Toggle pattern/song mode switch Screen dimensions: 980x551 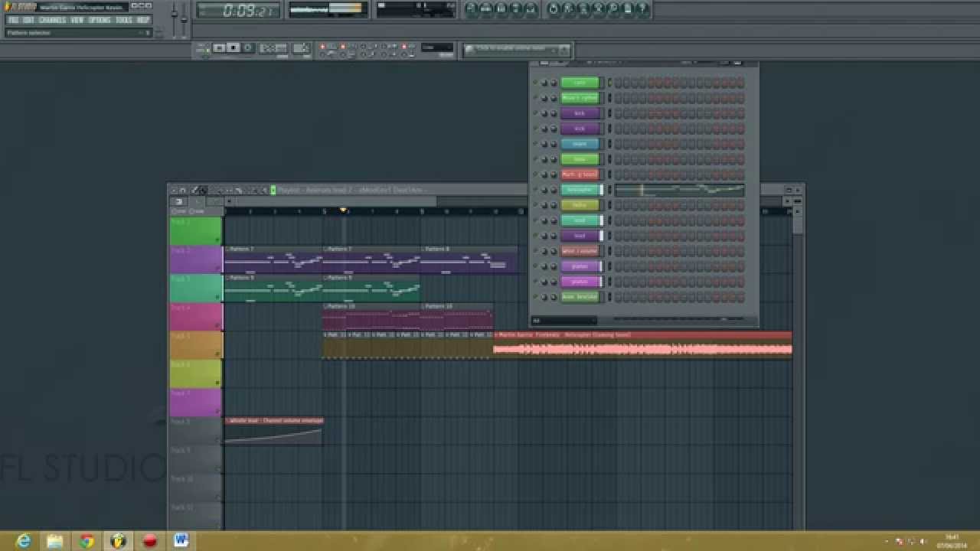point(203,49)
